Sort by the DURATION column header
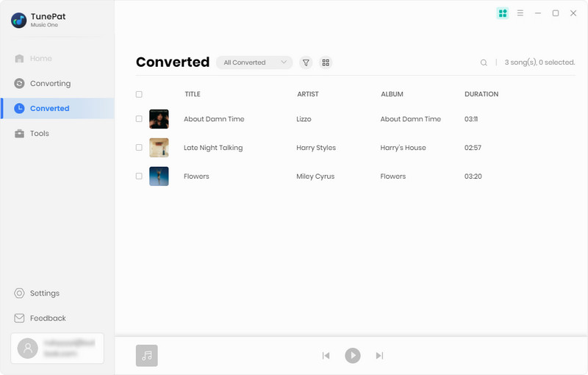Screen dimensions: 588x375 coord(481,94)
